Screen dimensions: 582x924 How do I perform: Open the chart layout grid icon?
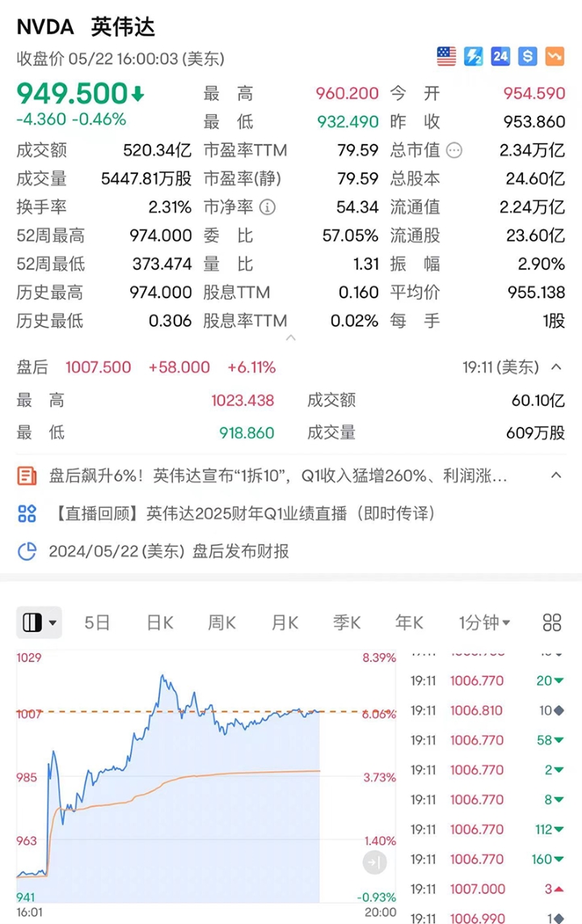tap(552, 622)
